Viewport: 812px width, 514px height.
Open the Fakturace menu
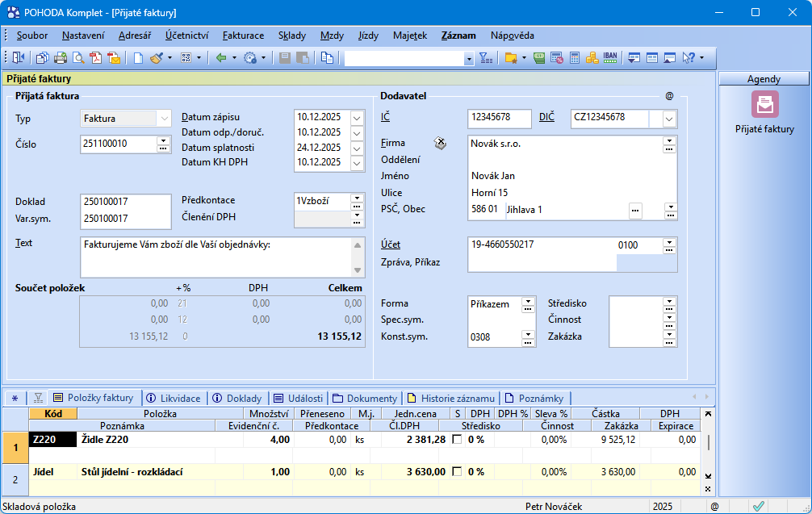tap(243, 36)
